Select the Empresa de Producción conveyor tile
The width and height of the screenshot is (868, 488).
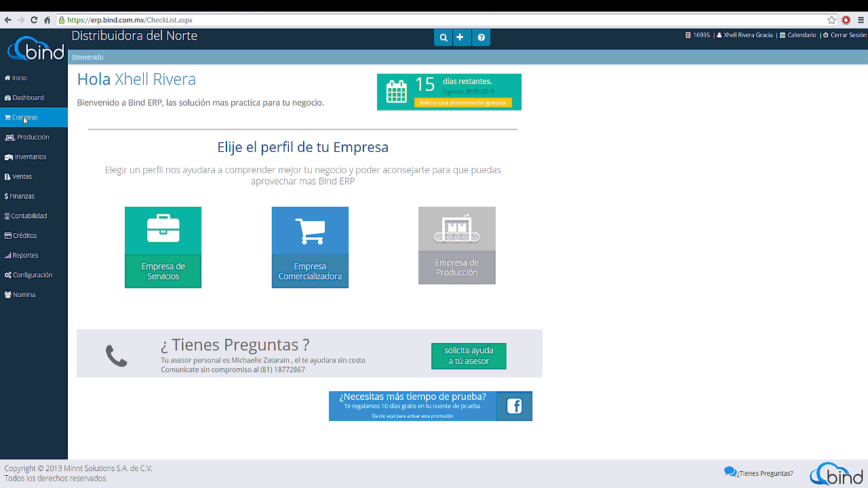tap(457, 245)
